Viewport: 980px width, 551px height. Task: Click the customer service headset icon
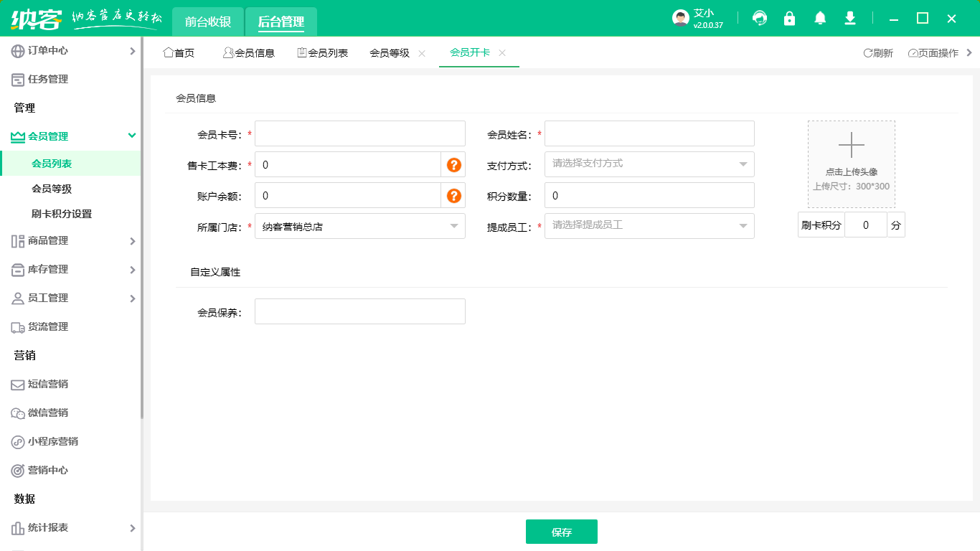coord(759,18)
